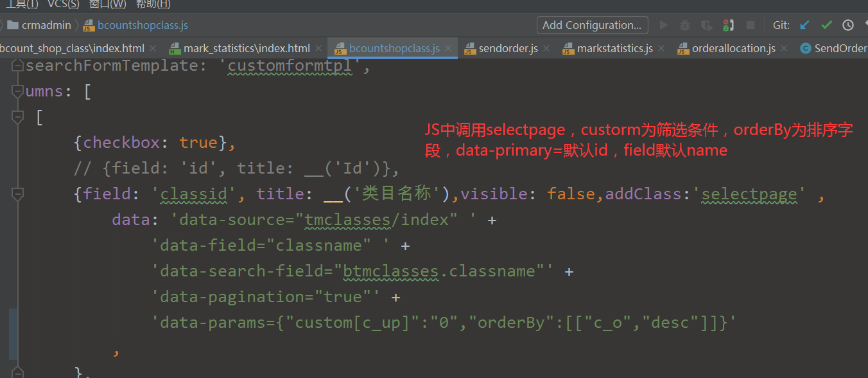Click the crmadmin project folder icon
The height and width of the screenshot is (378, 868).
12,25
